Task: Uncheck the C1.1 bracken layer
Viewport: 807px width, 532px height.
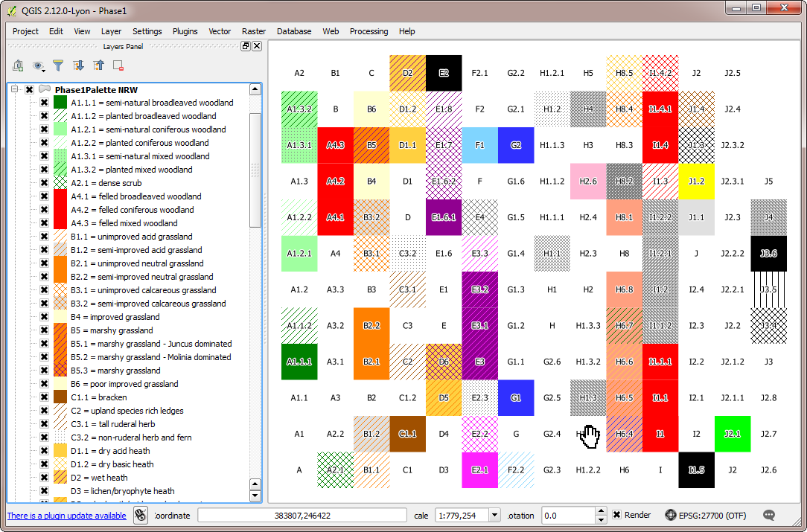Action: point(44,397)
